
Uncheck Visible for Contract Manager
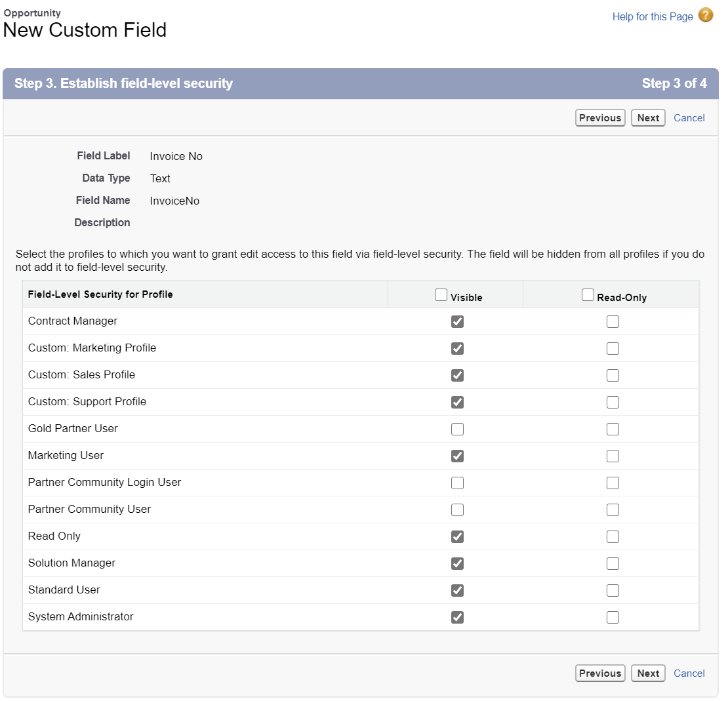tap(458, 322)
